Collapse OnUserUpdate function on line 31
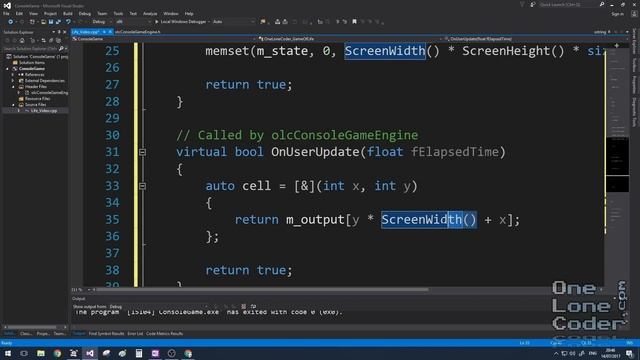640x360 pixels. coord(142,152)
